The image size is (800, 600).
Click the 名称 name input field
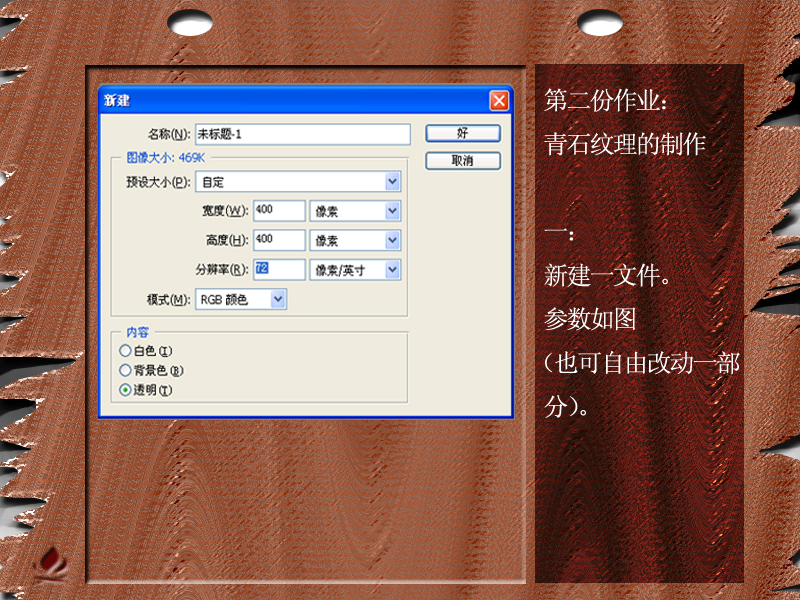(303, 134)
